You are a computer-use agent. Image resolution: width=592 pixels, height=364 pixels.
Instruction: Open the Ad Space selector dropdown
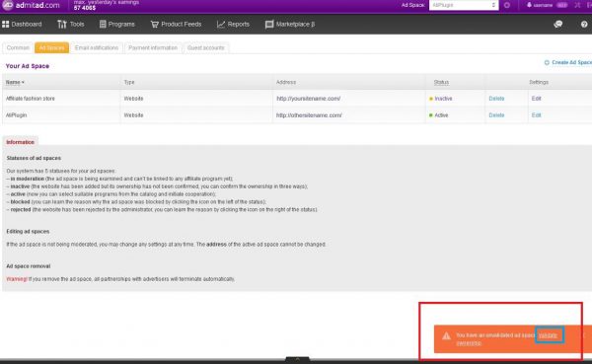point(464,5)
